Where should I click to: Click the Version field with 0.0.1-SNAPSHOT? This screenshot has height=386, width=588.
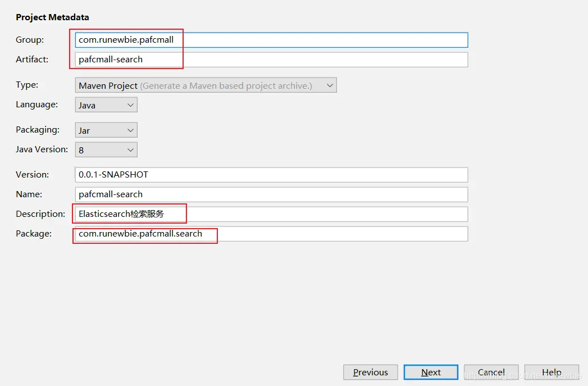[x=271, y=175]
